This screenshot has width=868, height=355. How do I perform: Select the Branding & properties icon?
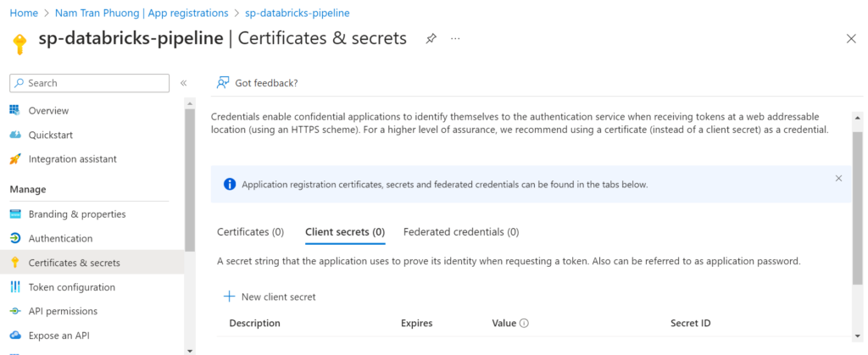click(14, 214)
